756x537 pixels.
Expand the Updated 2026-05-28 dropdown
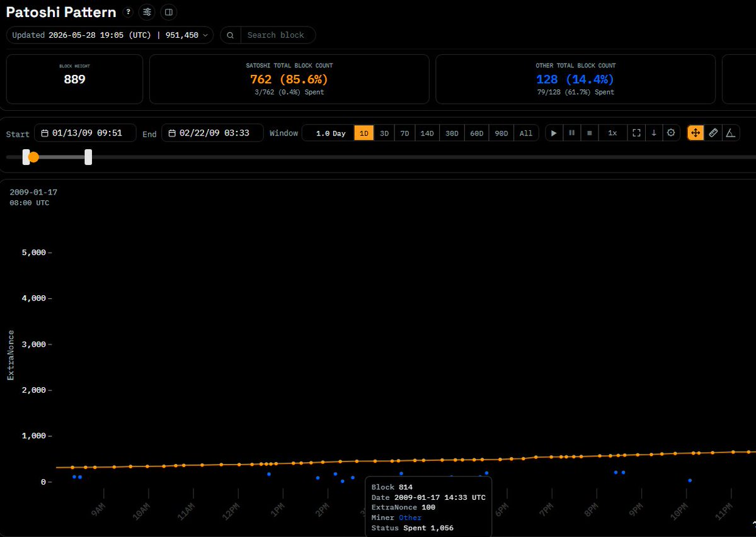[x=110, y=35]
